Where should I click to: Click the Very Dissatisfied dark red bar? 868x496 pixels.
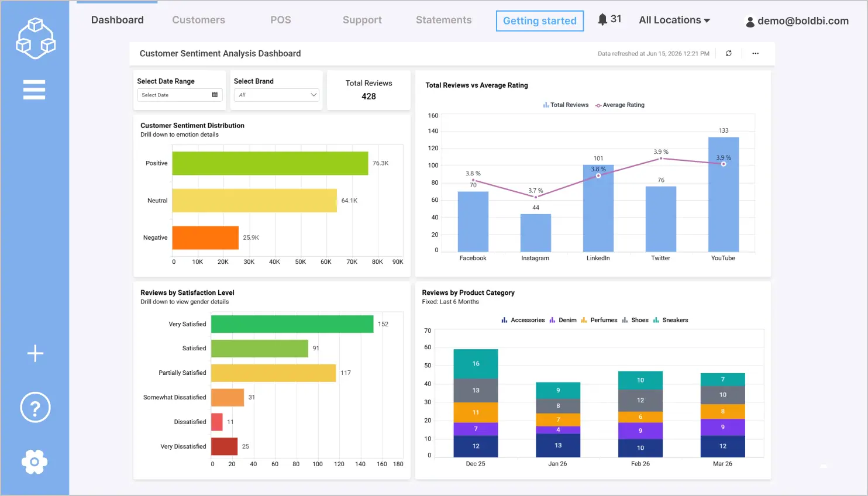click(x=225, y=446)
